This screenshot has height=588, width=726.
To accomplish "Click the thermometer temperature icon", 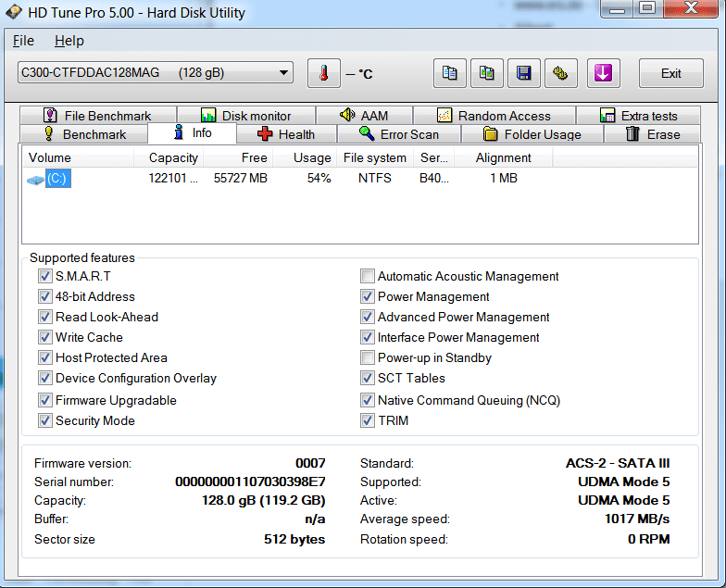I will 324,73.
